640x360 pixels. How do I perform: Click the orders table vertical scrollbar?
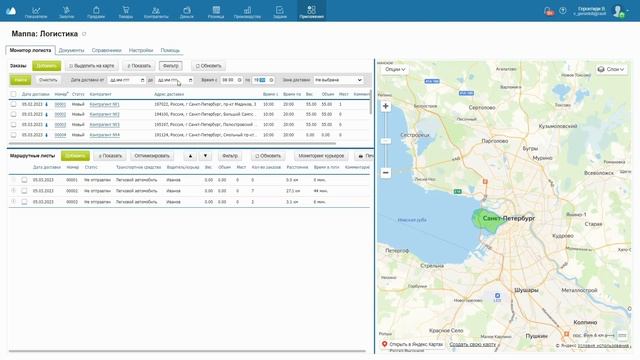tap(371, 102)
